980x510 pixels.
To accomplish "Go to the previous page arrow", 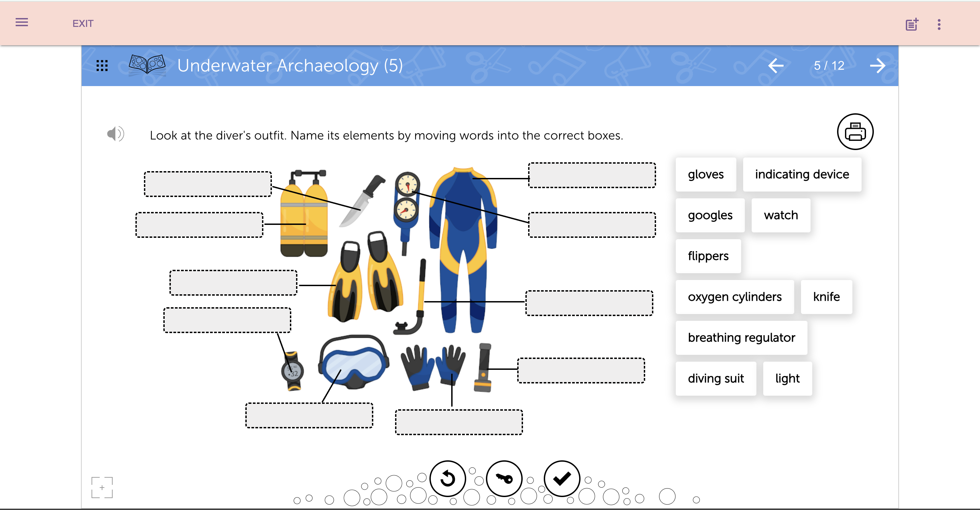I will (775, 65).
